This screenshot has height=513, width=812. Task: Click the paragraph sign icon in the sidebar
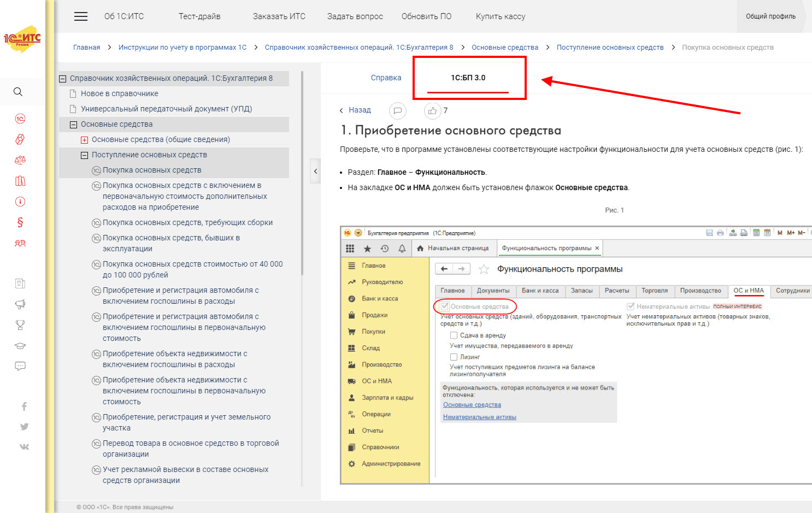coord(20,222)
